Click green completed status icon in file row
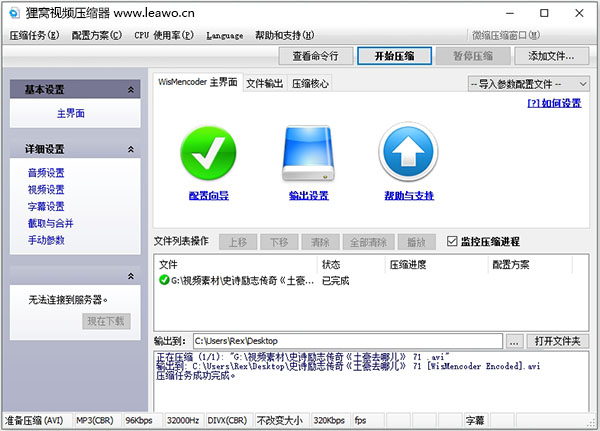The width and height of the screenshot is (600, 431). (164, 280)
